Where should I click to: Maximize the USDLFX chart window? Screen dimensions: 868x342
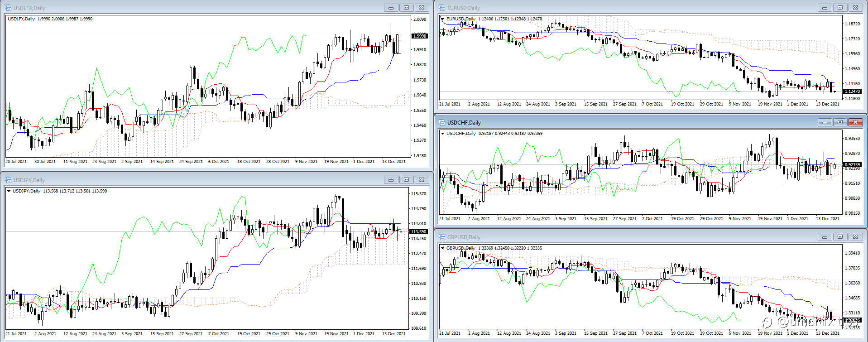406,8
